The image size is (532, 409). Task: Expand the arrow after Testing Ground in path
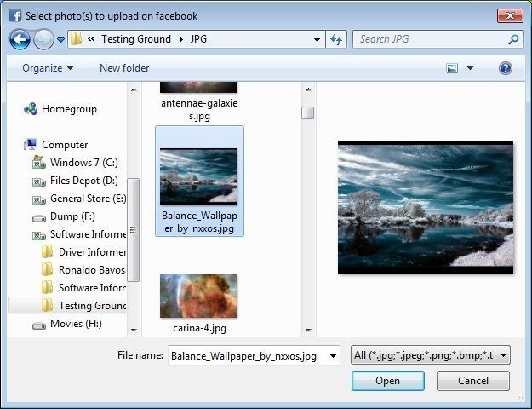(181, 39)
